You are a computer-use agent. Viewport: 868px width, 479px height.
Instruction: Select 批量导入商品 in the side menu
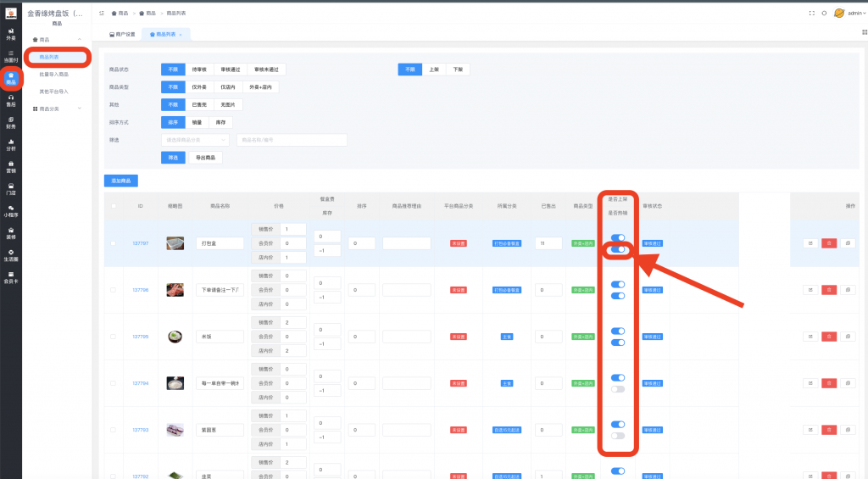pyautogui.click(x=54, y=75)
